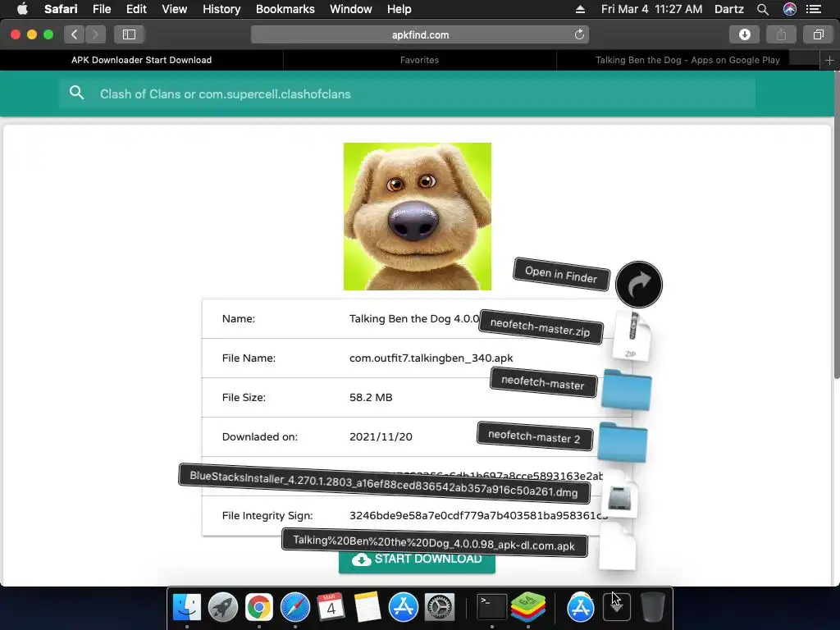Viewport: 840px width, 630px height.
Task: Open the neofetch-master 2 folder in stack
Action: pos(623,442)
